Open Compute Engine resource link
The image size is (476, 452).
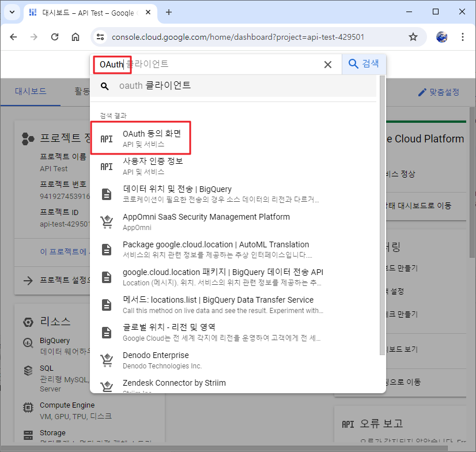point(67,405)
